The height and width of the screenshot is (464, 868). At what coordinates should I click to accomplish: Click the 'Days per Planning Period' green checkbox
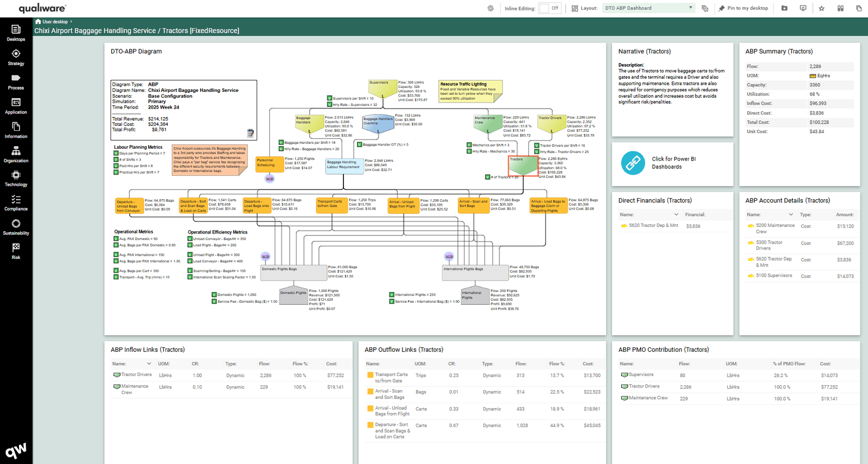click(x=116, y=154)
